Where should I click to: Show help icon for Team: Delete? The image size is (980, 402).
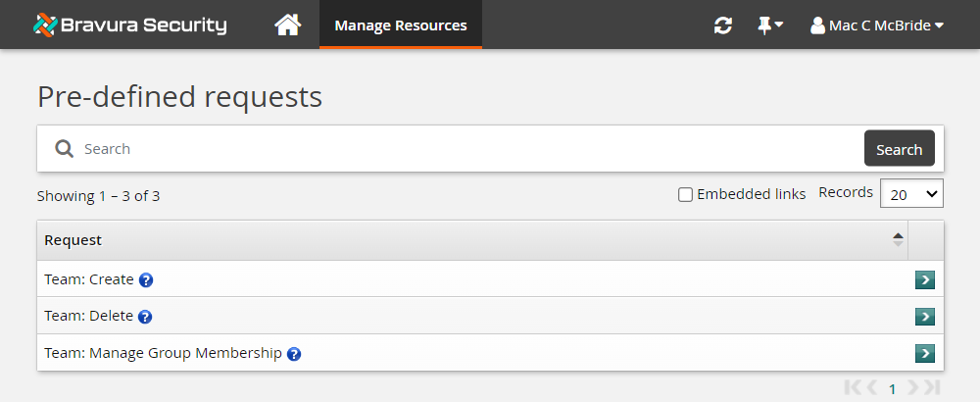145,317
